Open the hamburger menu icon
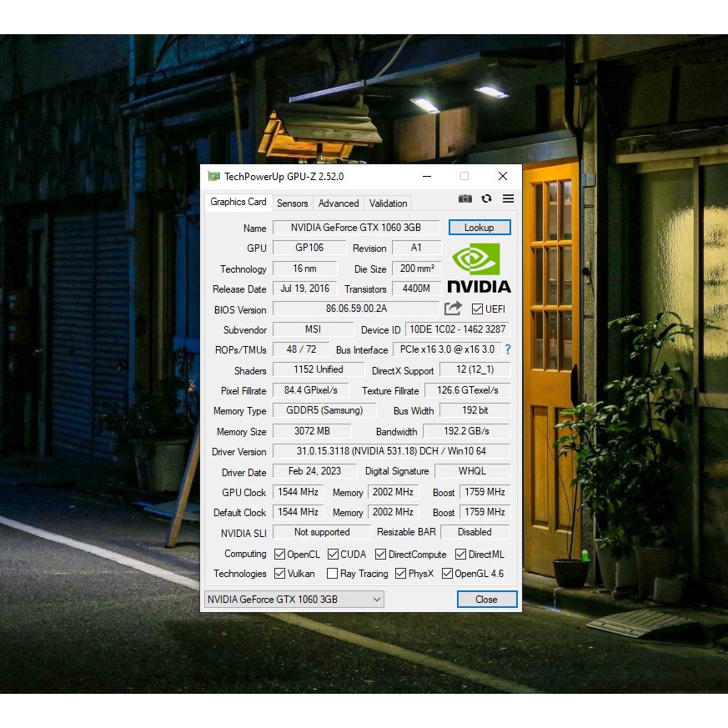Viewport: 728px width, 728px height. point(509,198)
